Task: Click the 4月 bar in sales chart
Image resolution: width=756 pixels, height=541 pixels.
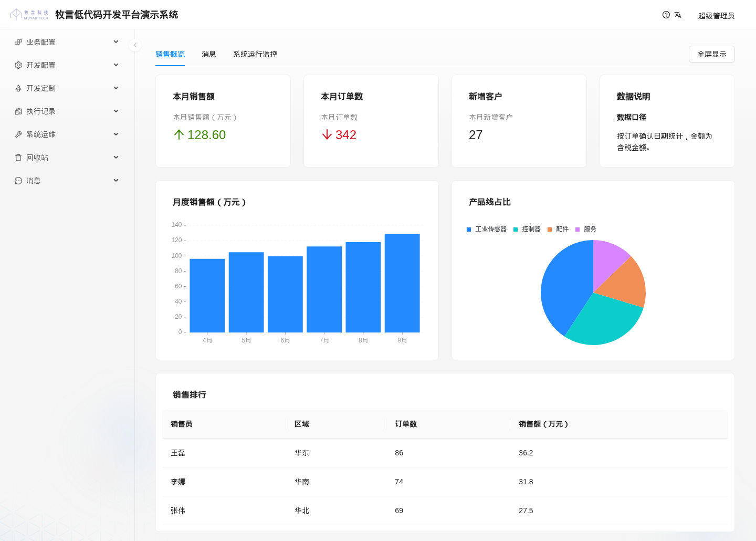Action: [207, 296]
